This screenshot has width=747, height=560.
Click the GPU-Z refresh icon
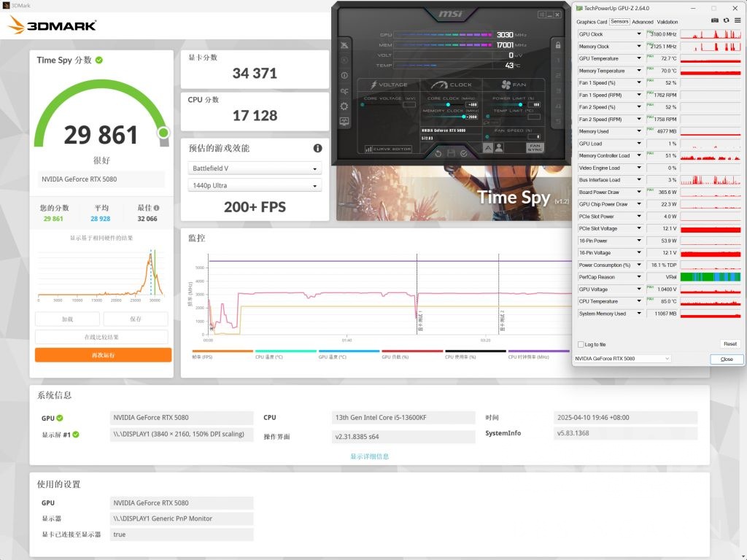[726, 21]
